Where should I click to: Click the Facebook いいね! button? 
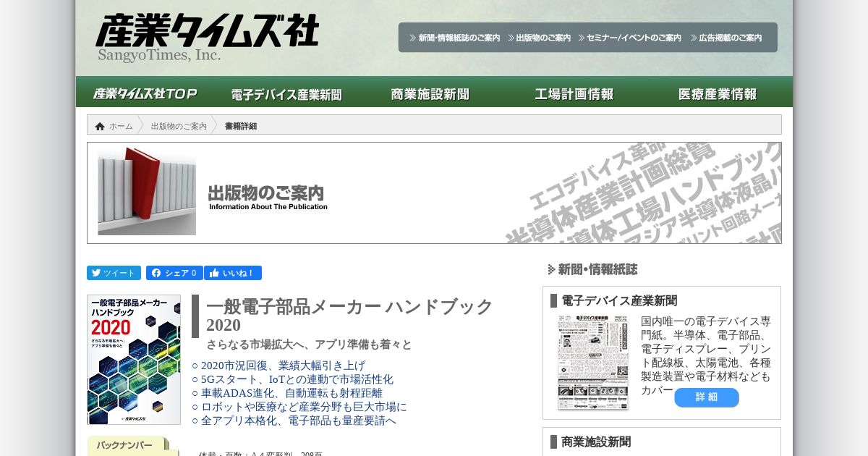[x=233, y=273]
